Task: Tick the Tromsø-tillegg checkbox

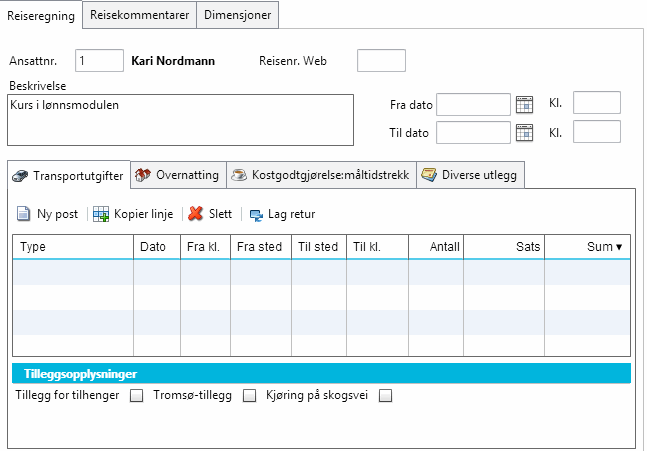Action: coord(250,395)
